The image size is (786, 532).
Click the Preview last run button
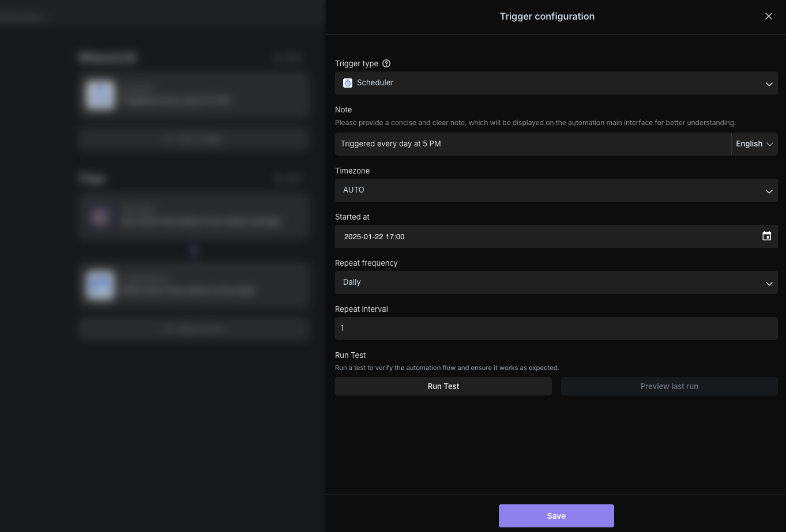[669, 386]
